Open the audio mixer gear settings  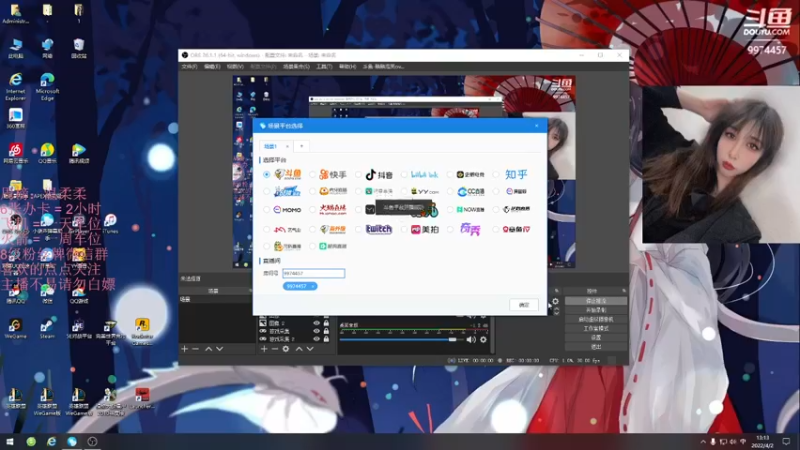483,339
